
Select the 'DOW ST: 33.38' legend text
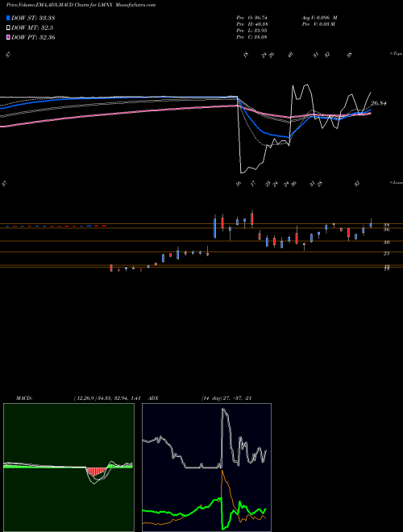point(33,18)
